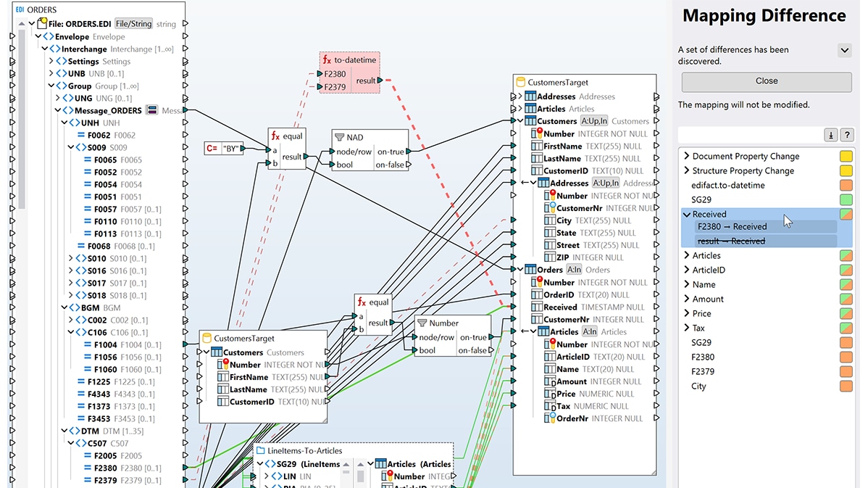This screenshot has width=868, height=488.
Task: Expand the Articles difference group
Action: pyautogui.click(x=687, y=255)
